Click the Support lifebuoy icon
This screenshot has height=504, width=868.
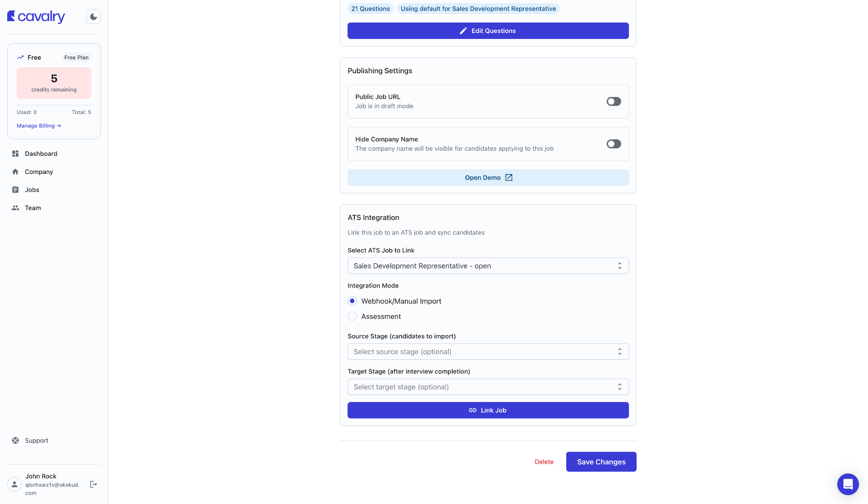pos(15,440)
